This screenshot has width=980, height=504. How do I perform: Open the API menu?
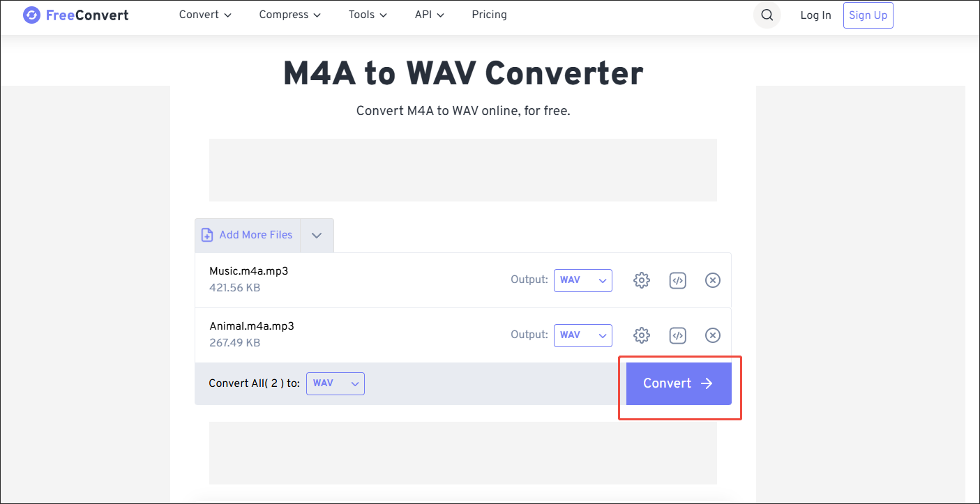[429, 14]
